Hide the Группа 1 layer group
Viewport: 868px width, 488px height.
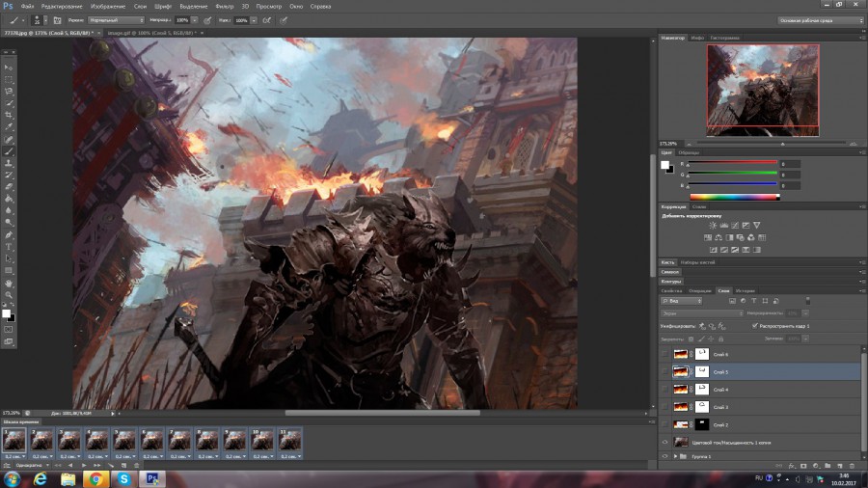click(665, 456)
